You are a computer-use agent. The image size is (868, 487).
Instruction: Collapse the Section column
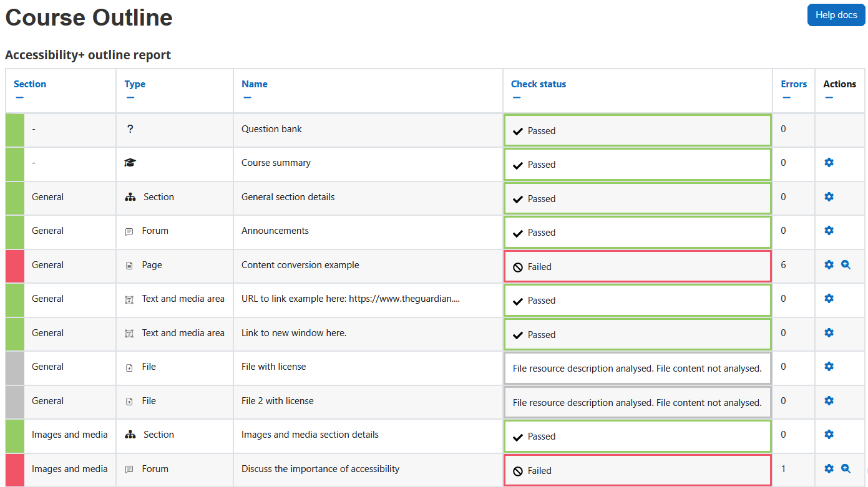click(19, 97)
